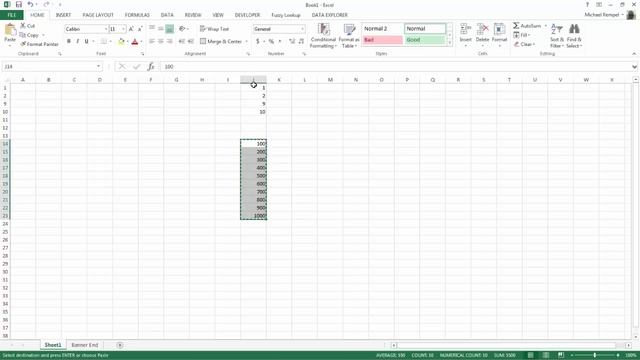
Task: Open the FILE tab
Action: [x=11, y=15]
